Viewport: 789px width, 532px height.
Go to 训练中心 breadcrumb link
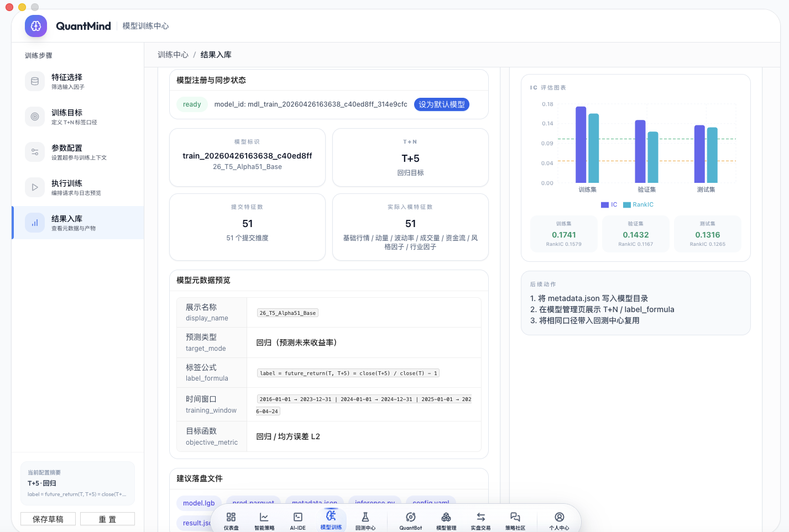tap(173, 55)
